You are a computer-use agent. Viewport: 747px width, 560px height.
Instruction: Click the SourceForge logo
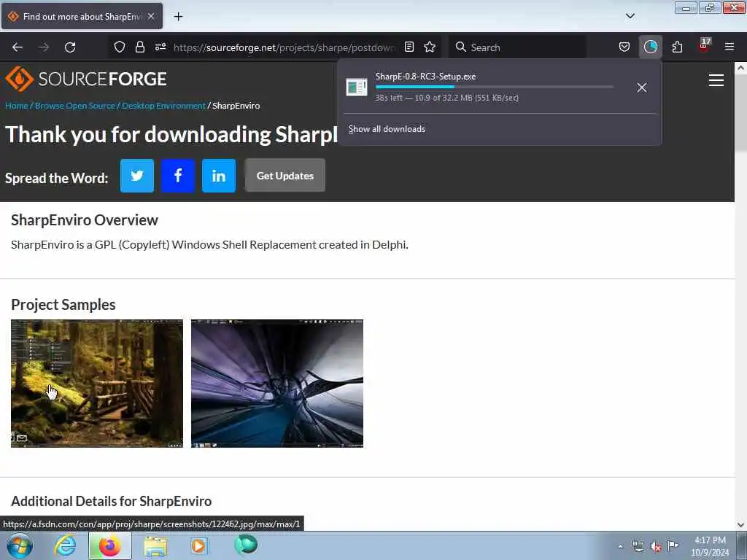pos(86,79)
